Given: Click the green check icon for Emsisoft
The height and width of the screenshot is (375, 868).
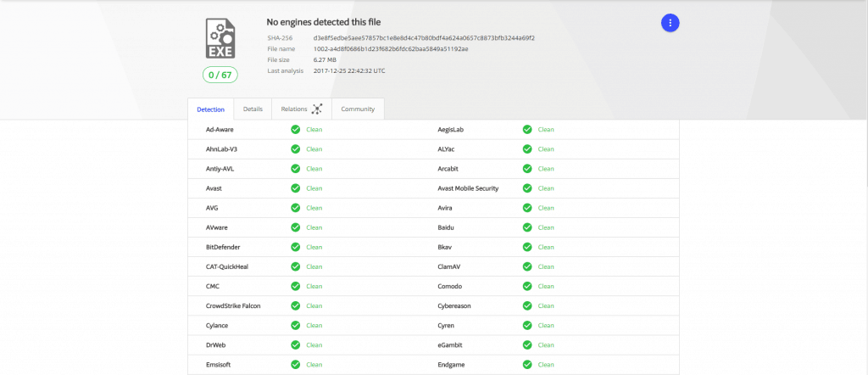Looking at the screenshot, I should pos(296,365).
